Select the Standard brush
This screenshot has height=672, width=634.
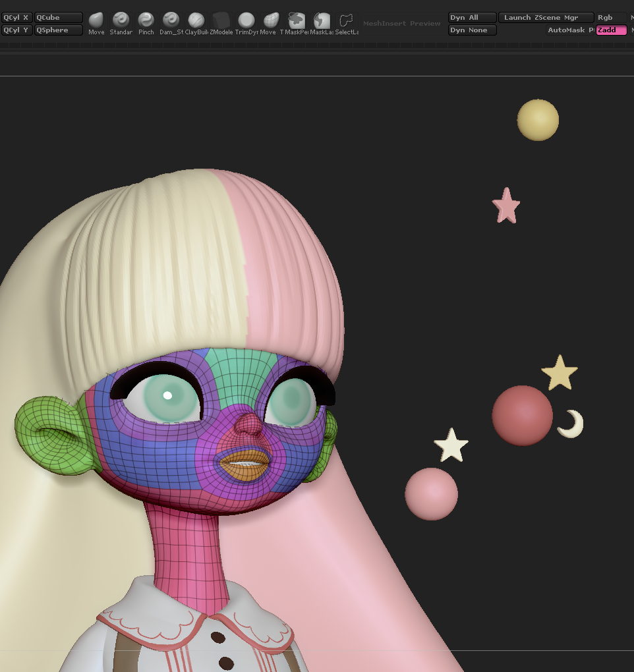pos(121,24)
